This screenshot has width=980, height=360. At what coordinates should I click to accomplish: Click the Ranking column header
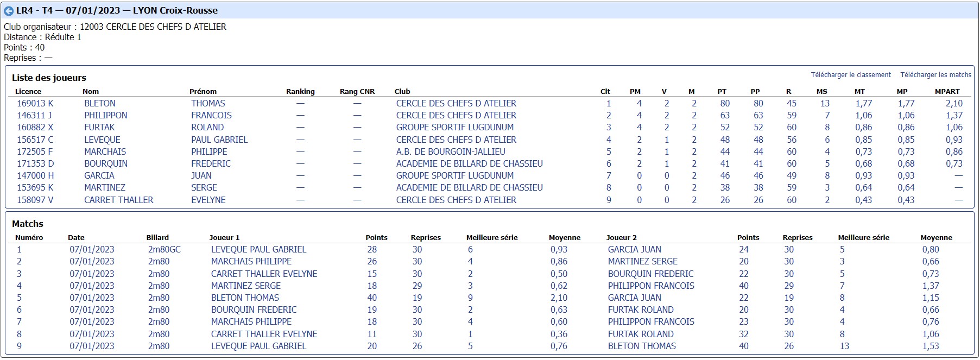click(x=300, y=91)
